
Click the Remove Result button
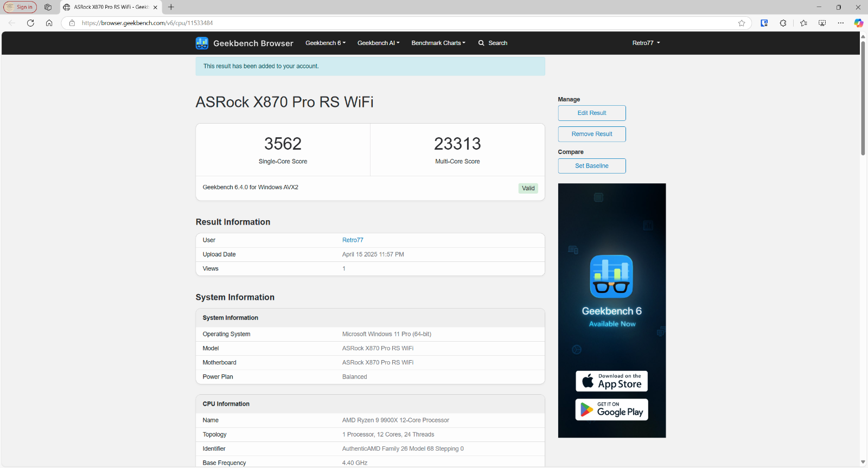click(592, 134)
